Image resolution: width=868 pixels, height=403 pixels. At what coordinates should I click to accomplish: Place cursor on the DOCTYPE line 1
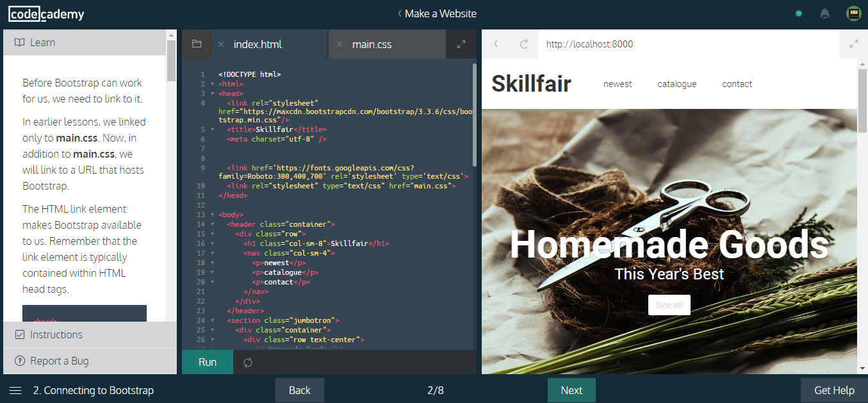250,74
